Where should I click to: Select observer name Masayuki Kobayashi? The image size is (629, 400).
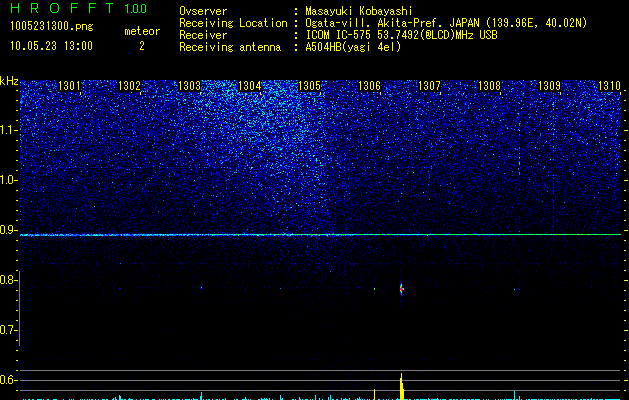359,12
